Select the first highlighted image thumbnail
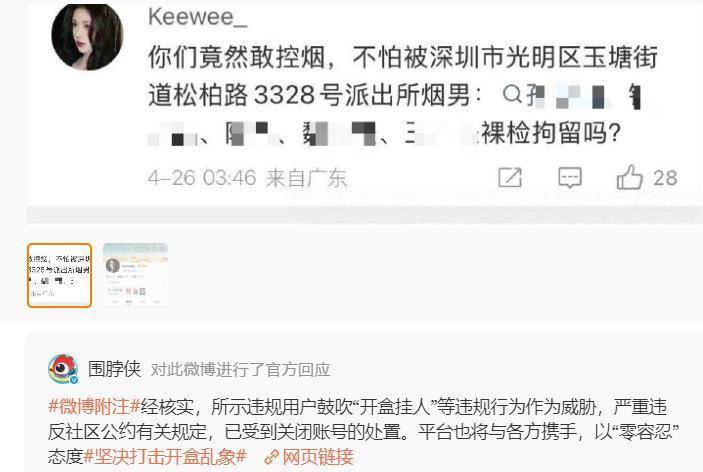 [59, 275]
